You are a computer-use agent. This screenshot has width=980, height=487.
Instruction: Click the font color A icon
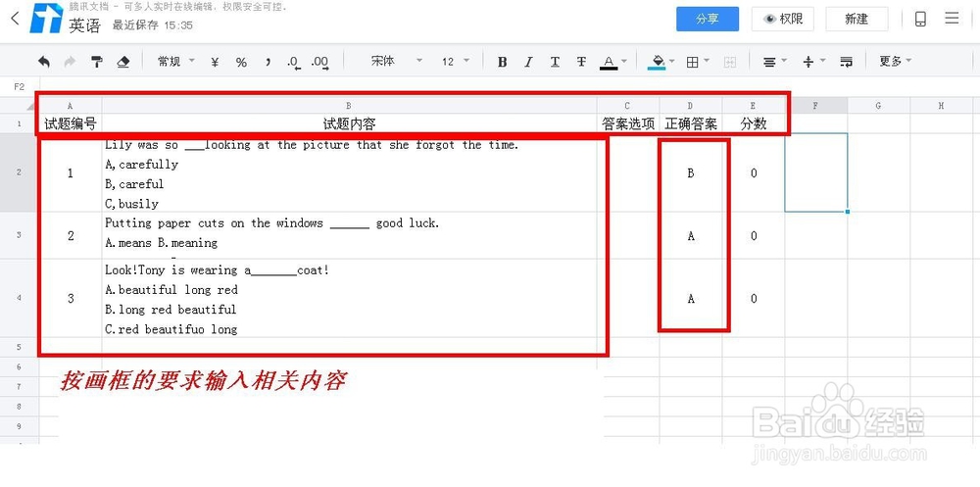pos(609,62)
